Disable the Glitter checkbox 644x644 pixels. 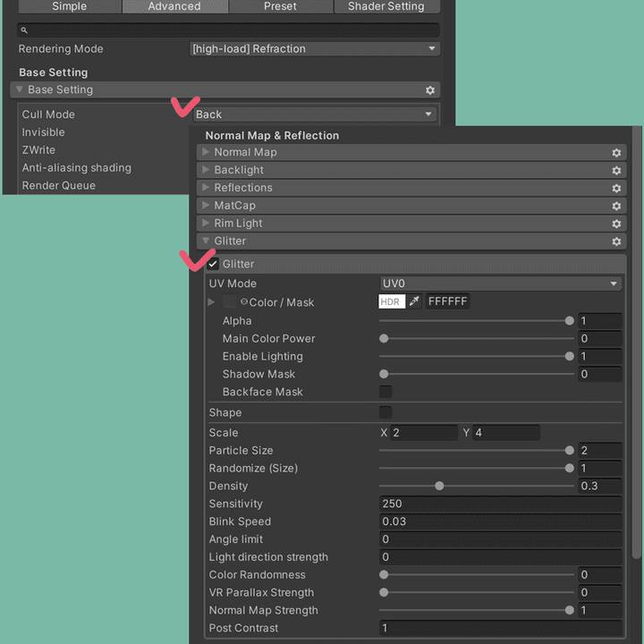(x=213, y=265)
